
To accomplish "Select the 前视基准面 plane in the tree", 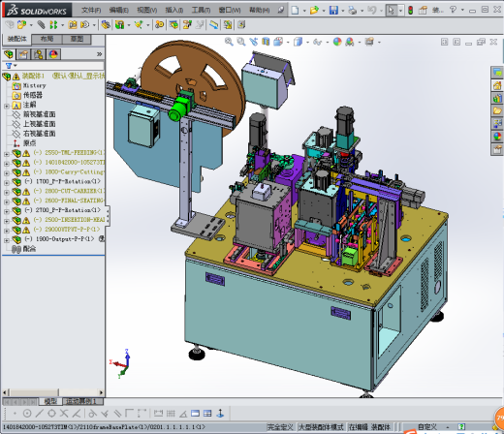I will pyautogui.click(x=40, y=114).
